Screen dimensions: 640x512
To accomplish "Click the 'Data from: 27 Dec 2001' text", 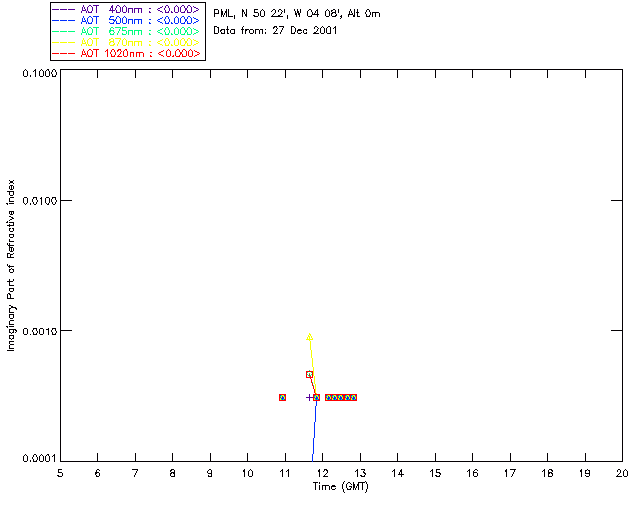I will (275, 31).
